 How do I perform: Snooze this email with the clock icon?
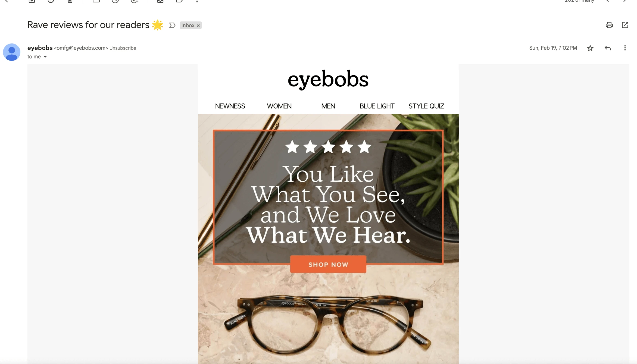[x=115, y=1]
